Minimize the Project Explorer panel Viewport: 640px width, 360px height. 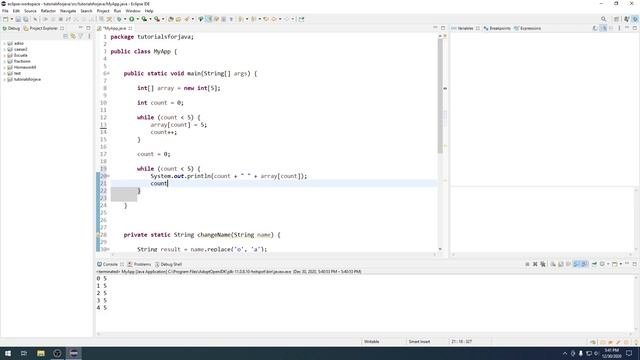point(80,28)
